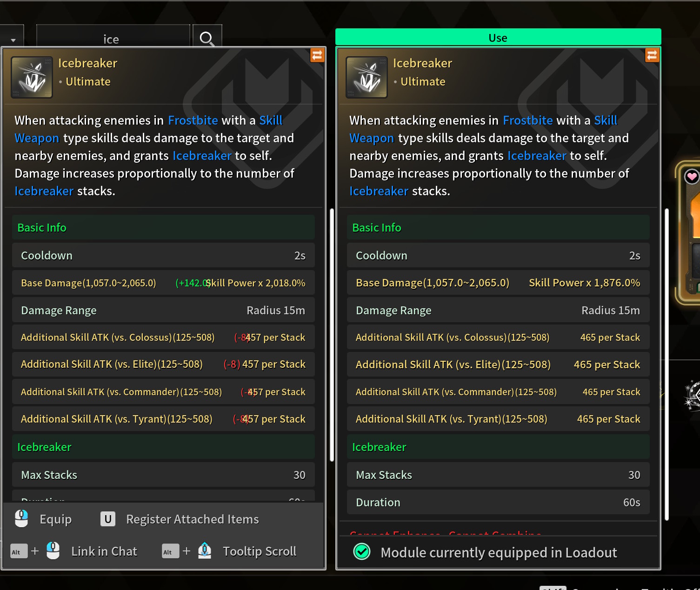Click right tooltip's vs. Elite skill ATK row

click(x=498, y=364)
